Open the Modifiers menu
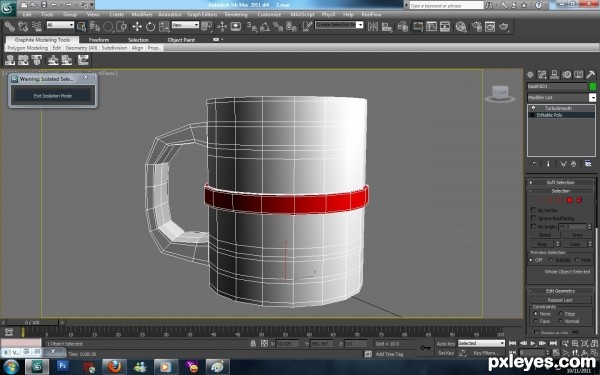Image resolution: width=600 pixels, height=375 pixels. [142, 15]
